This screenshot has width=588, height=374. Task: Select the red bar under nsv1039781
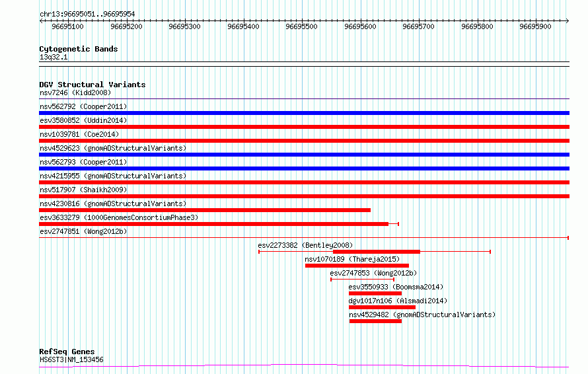coord(304,141)
